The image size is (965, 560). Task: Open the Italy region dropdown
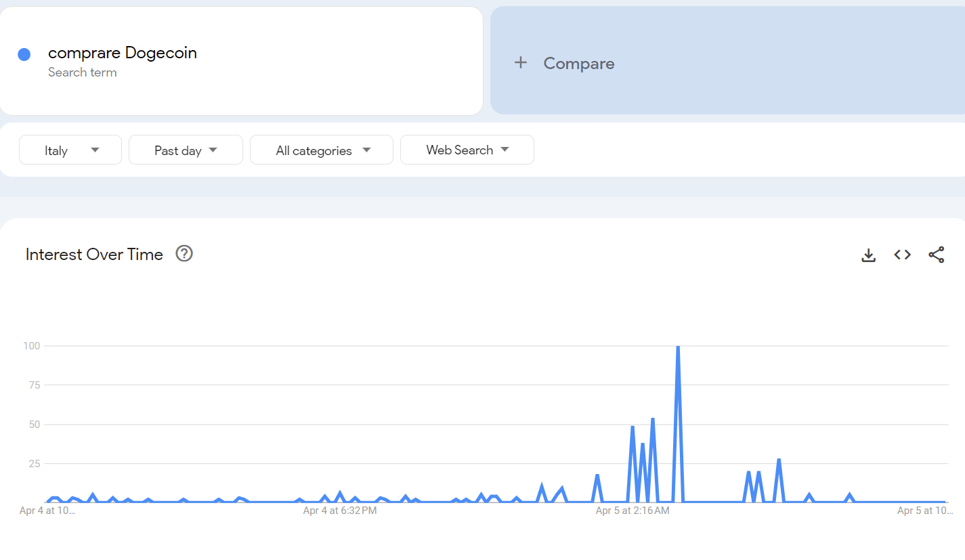coord(70,150)
